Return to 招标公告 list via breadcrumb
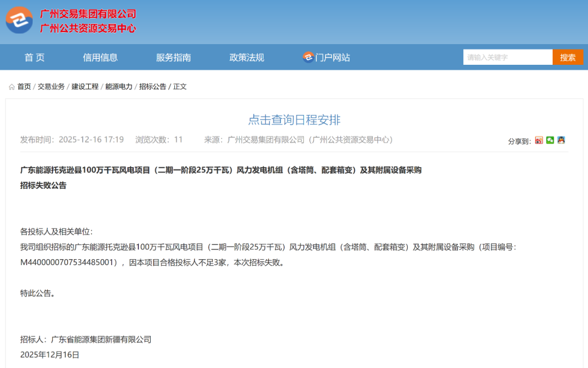588x368 pixels. coord(152,87)
